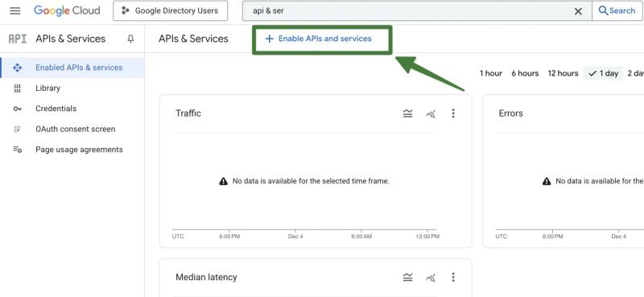
Task: Click the Errors chart title
Action: click(510, 113)
